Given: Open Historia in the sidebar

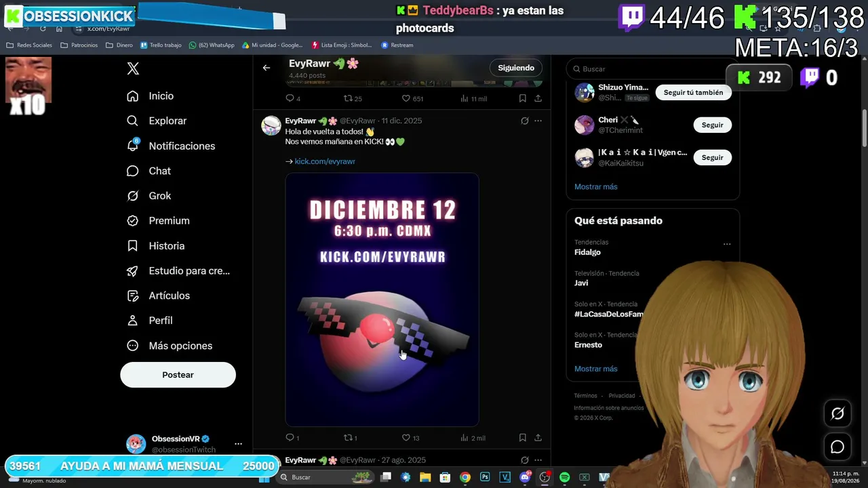Looking at the screenshot, I should [x=156, y=246].
